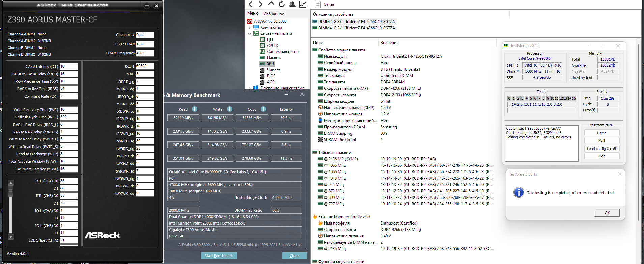The image size is (644, 264).
Task: Expand the Компьютер tree node
Action: coord(250,28)
